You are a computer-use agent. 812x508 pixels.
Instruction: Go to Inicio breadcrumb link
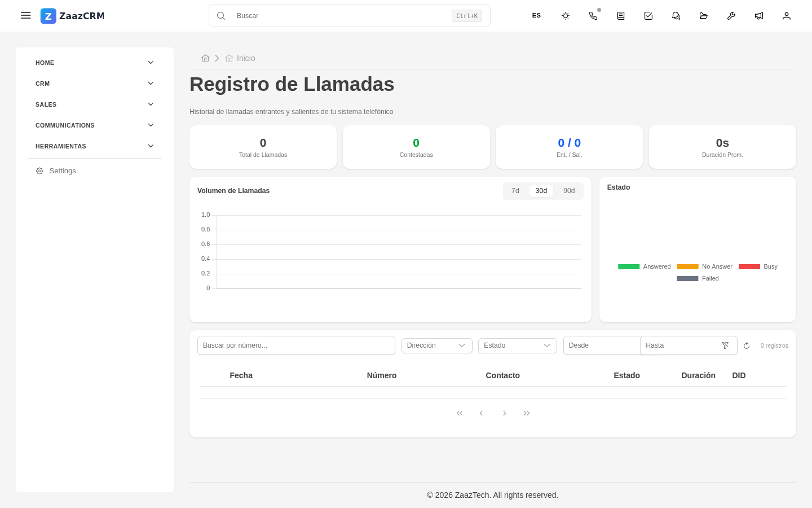240,58
